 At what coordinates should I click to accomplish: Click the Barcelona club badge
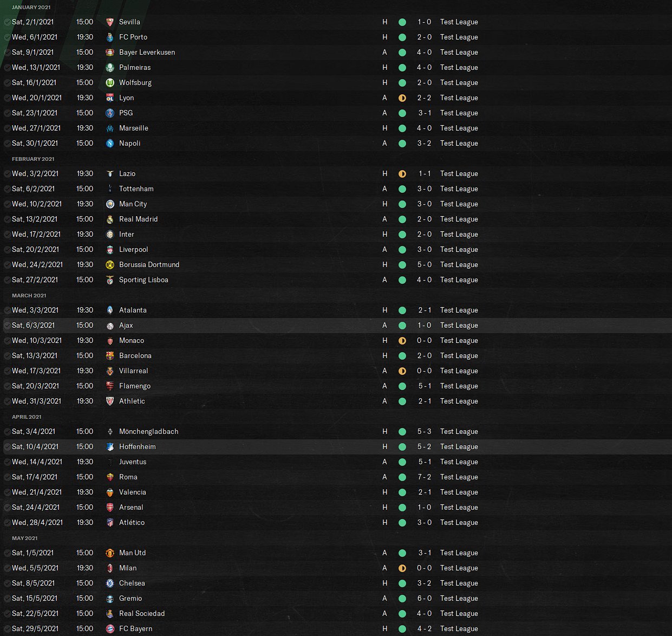point(110,356)
